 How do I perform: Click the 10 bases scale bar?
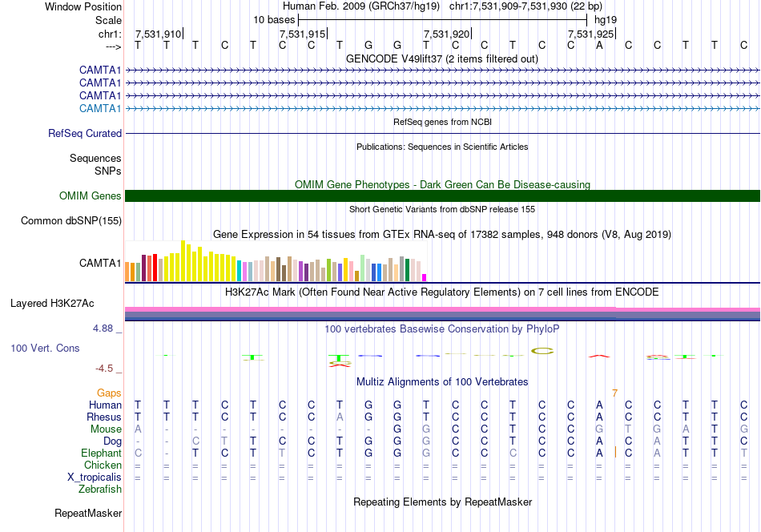[443, 20]
